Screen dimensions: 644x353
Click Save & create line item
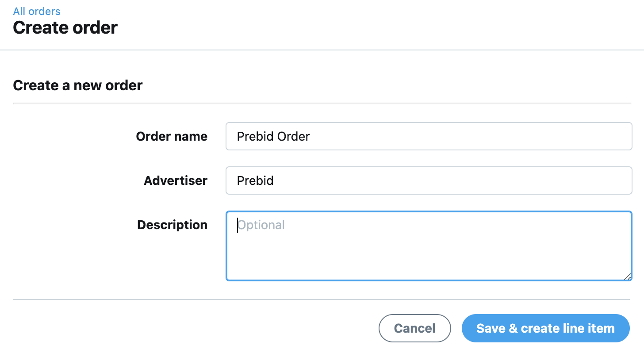point(545,328)
